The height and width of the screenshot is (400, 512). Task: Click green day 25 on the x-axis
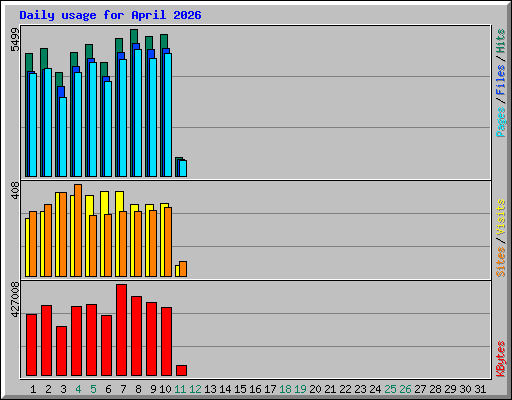390,389
